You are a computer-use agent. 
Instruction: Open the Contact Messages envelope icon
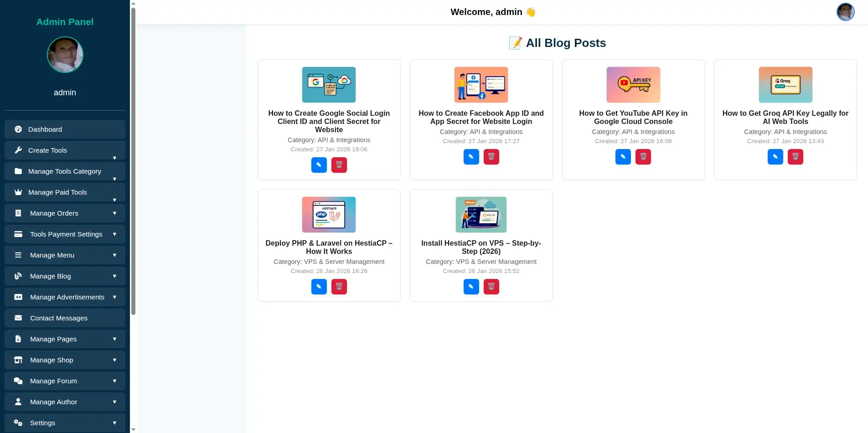click(18, 318)
